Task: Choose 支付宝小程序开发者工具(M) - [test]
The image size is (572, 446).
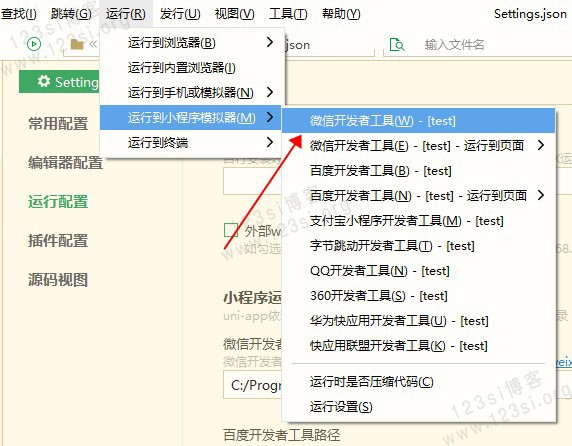Action: (x=418, y=221)
